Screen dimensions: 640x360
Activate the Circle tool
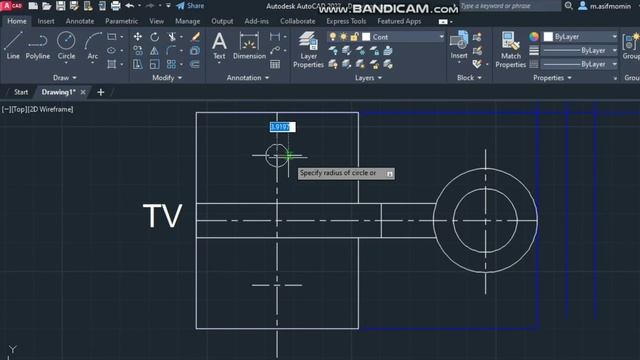pos(66,45)
